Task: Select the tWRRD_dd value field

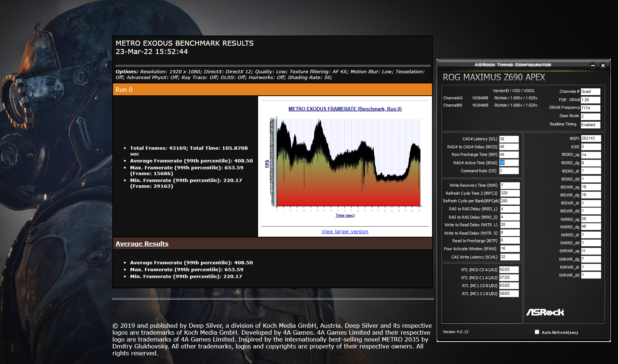Action: tap(591, 243)
